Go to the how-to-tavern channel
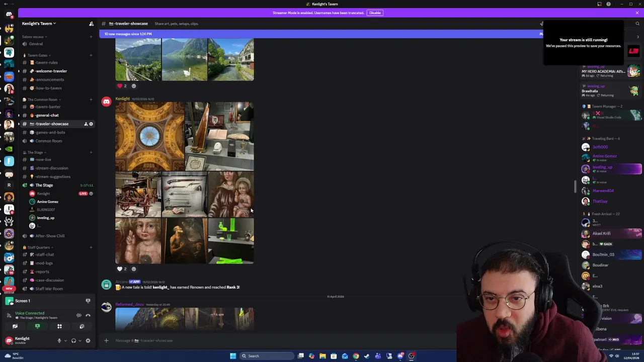The width and height of the screenshot is (644, 362). (57, 88)
